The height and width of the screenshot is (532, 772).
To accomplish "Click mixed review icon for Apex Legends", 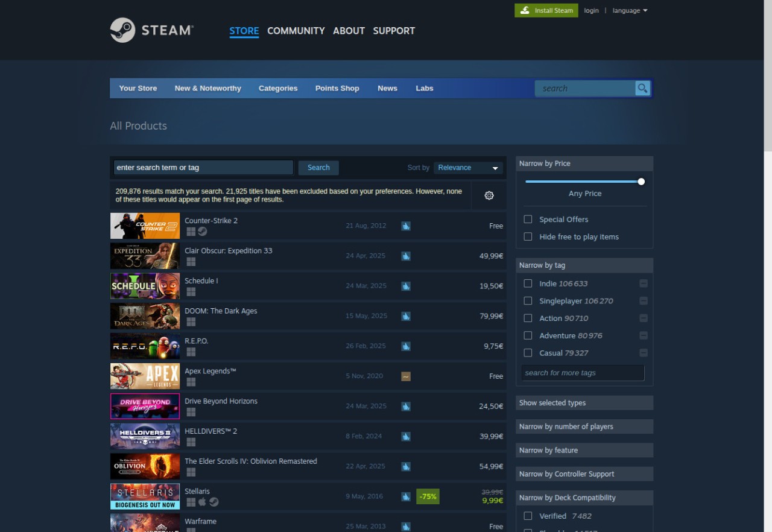I will (x=406, y=376).
